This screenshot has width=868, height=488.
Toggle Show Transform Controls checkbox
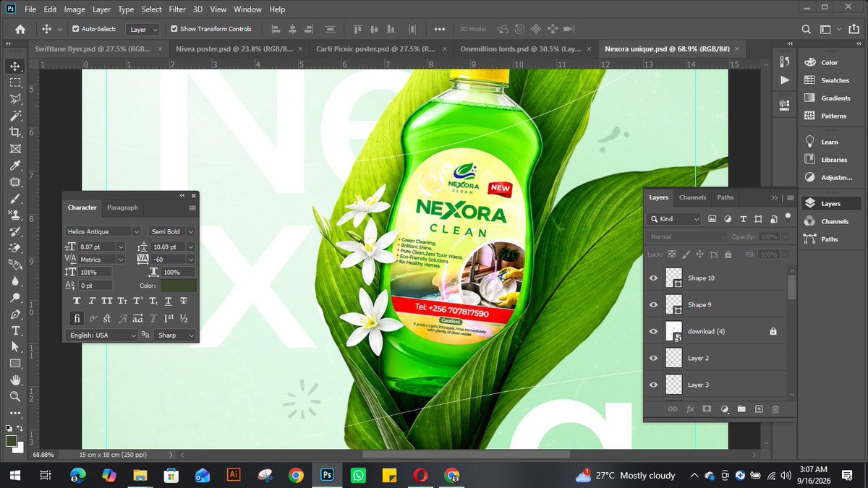tap(174, 29)
